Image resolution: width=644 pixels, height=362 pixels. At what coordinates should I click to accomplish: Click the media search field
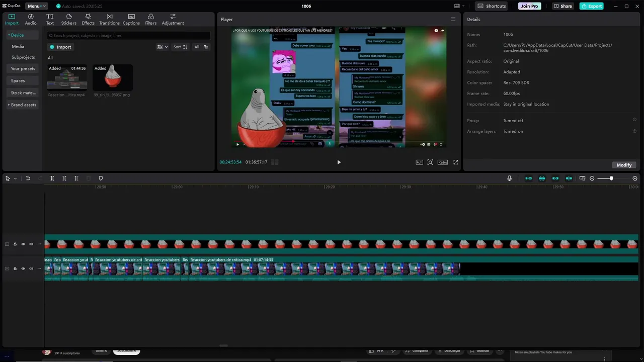[129, 35]
